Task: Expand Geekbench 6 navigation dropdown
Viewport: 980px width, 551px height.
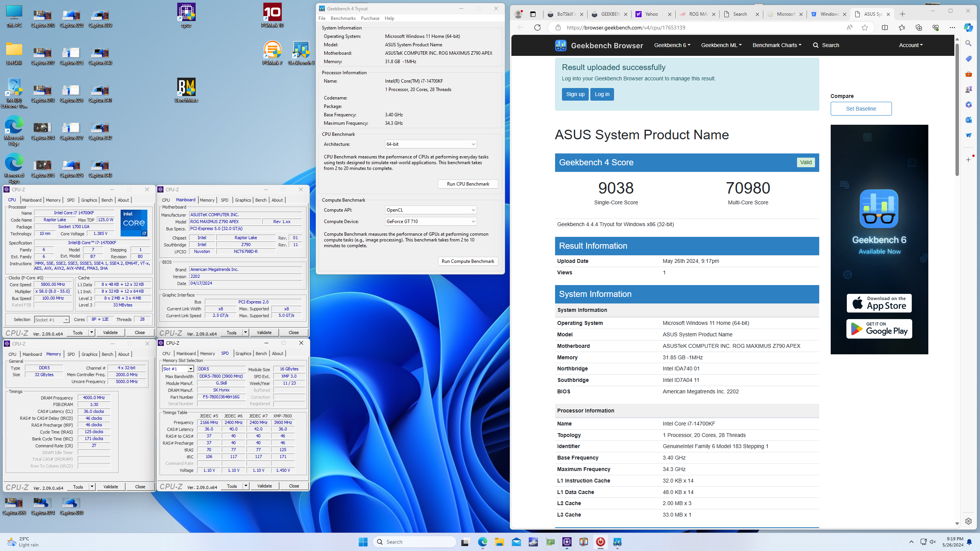Action: pos(672,45)
